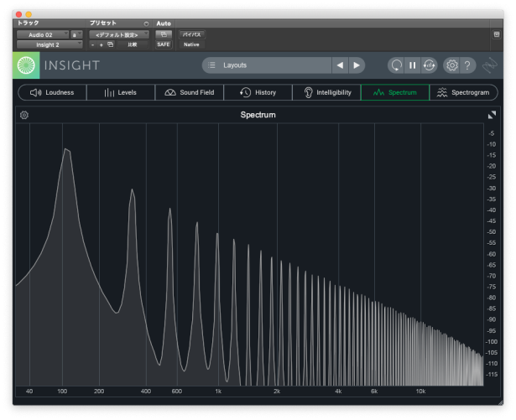Screen dimensions: 516x420
Task: Click the reset meters circular icon
Action: pos(396,65)
